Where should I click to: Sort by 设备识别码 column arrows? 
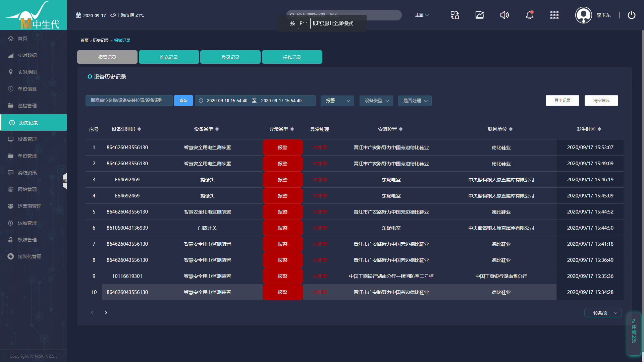click(x=139, y=129)
